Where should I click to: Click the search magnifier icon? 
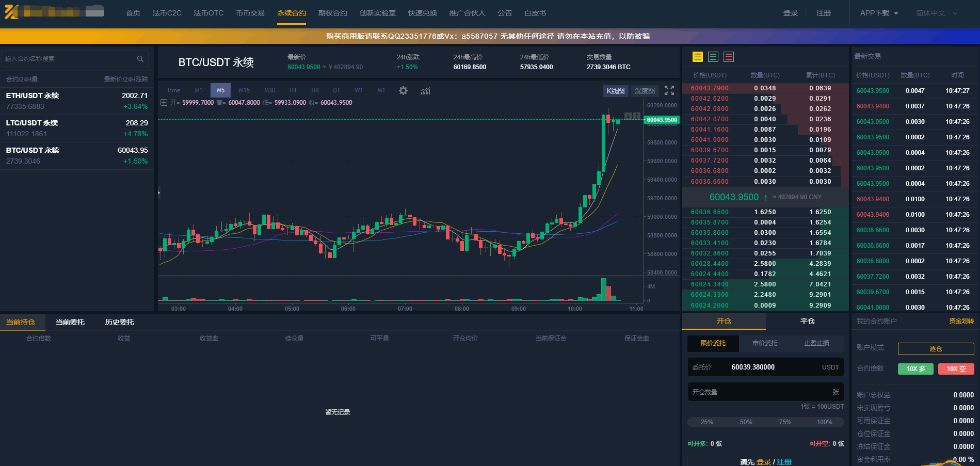[140, 59]
